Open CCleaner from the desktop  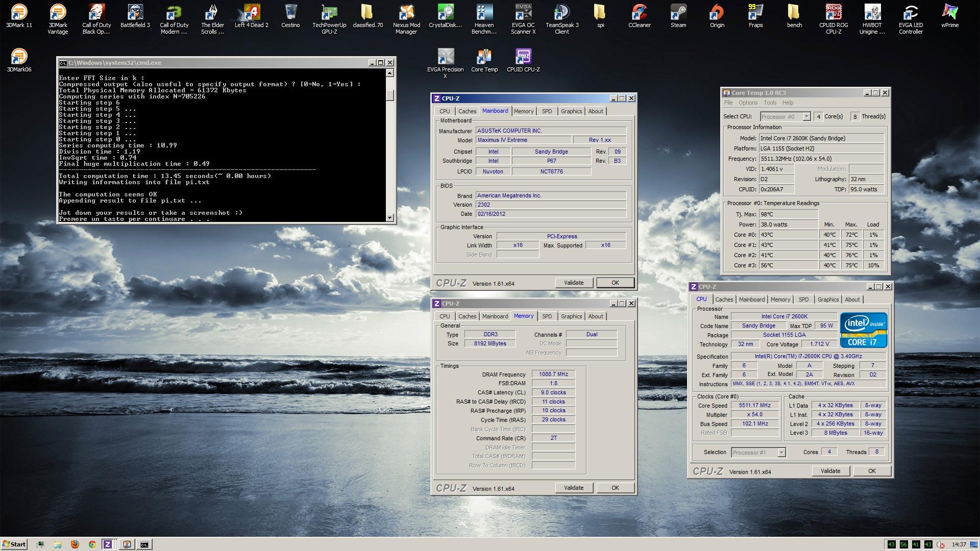click(640, 16)
